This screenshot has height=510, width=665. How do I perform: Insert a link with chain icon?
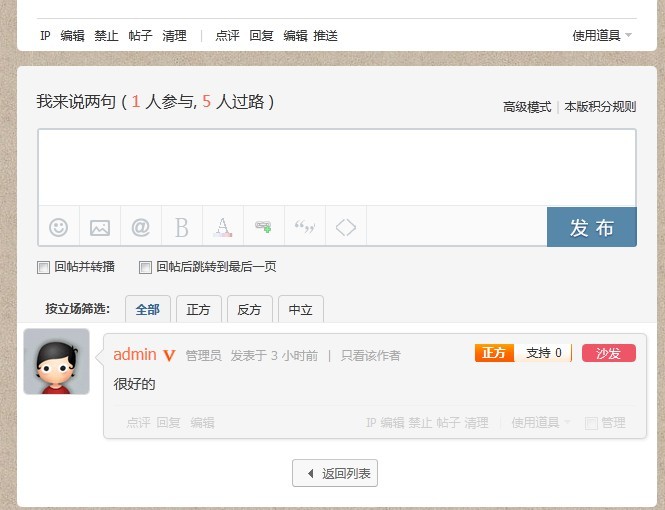point(263,226)
